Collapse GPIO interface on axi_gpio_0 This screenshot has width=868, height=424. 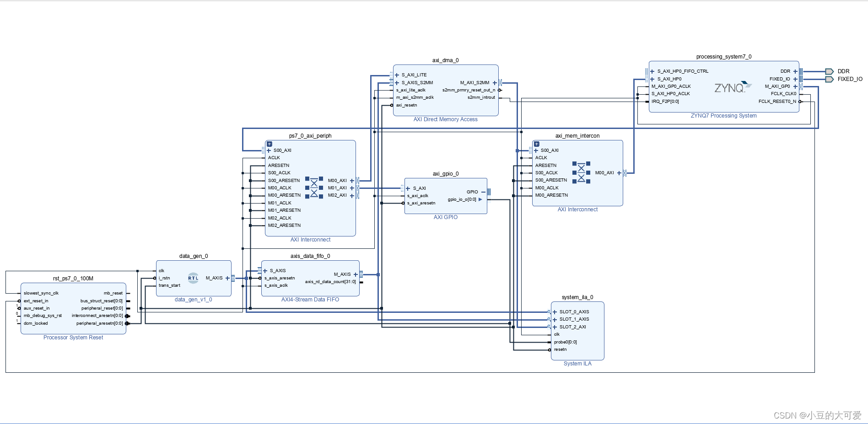click(x=483, y=192)
